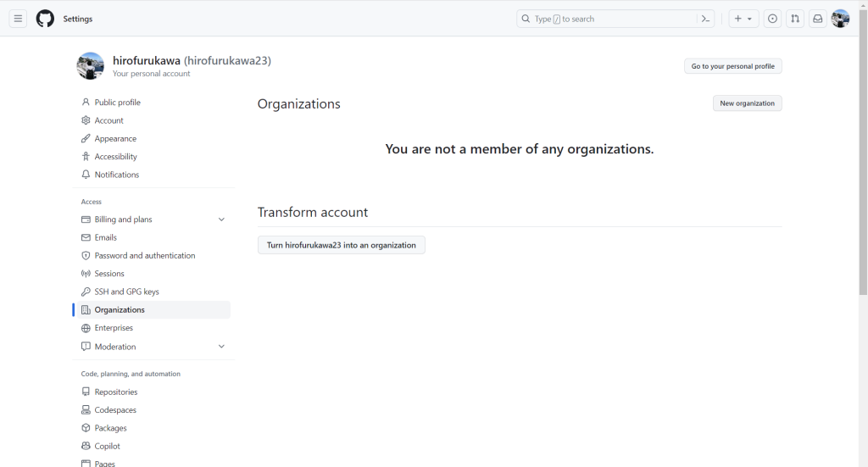Viewport: 868px width, 467px height.
Task: Open Public profile settings
Action: (x=117, y=103)
